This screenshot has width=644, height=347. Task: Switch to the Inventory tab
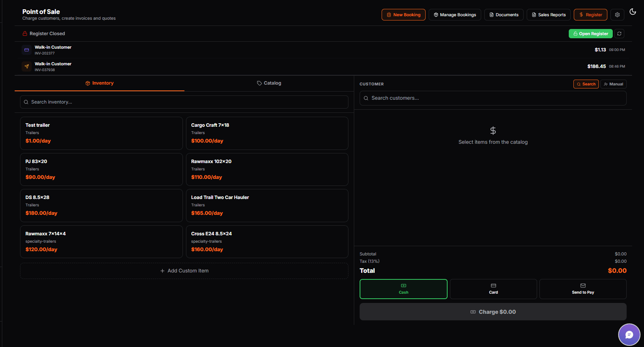(100, 83)
